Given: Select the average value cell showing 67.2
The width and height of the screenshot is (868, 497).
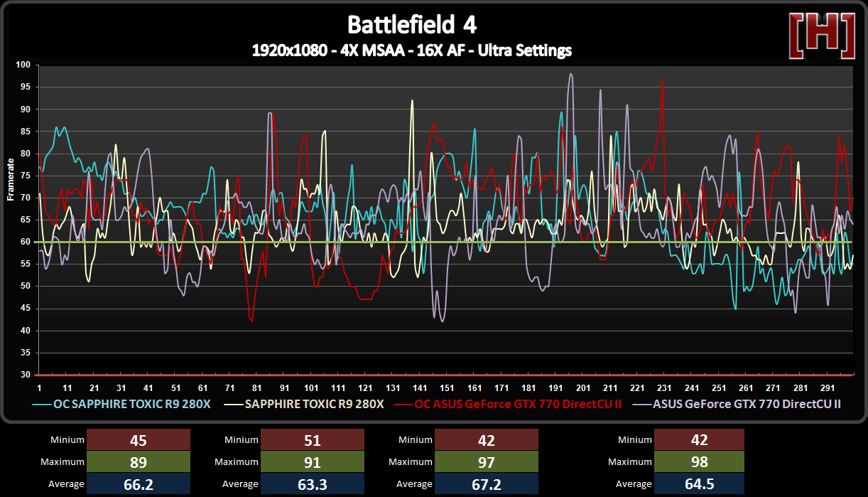Looking at the screenshot, I should (x=487, y=484).
